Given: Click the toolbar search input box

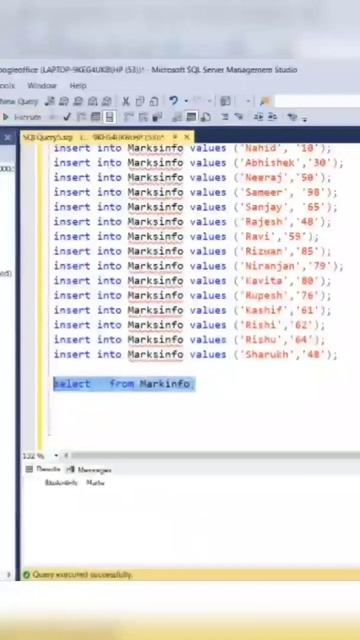Looking at the screenshot, I should click(317, 101).
